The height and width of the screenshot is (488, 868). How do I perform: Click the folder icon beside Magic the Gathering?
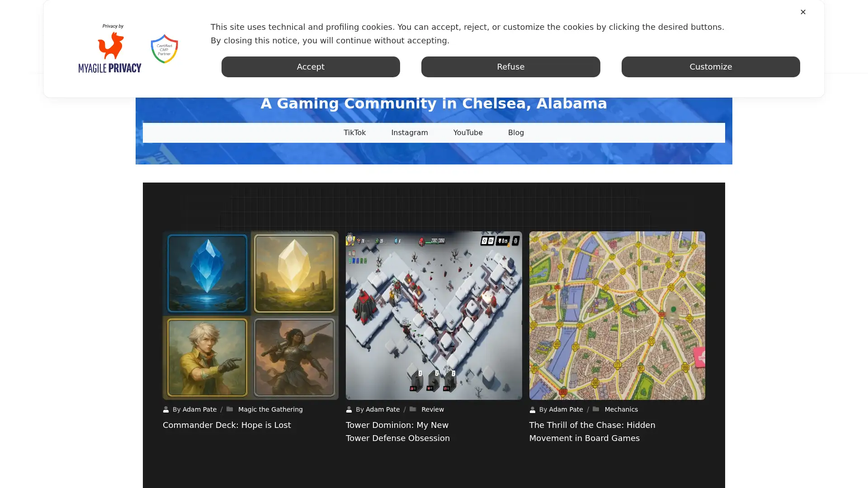tap(230, 409)
